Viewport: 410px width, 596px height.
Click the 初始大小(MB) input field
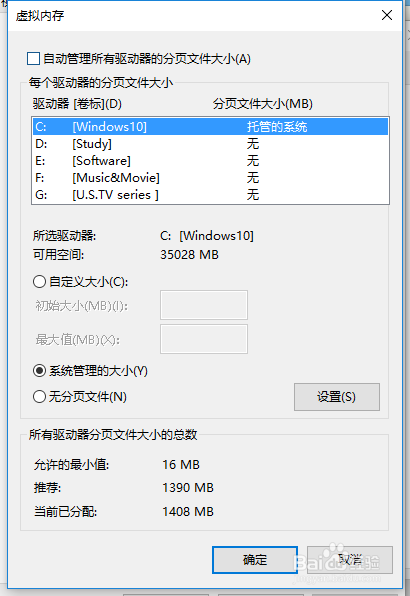[204, 305]
